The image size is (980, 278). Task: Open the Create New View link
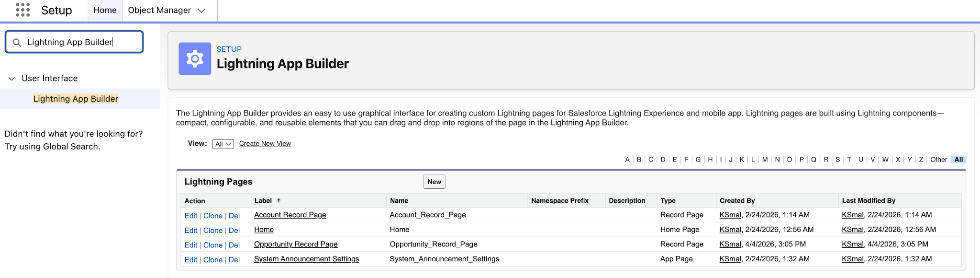(x=265, y=144)
